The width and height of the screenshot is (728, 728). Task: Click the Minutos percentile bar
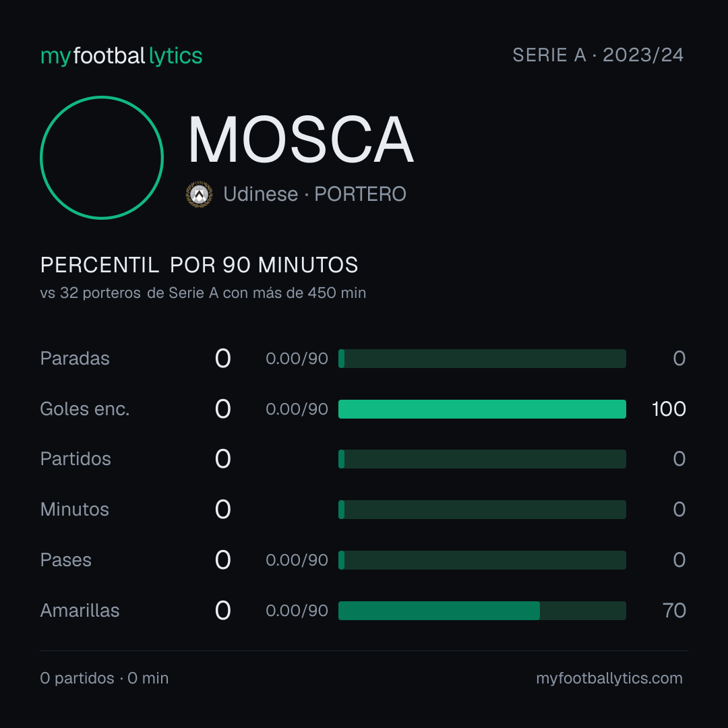coord(482,510)
